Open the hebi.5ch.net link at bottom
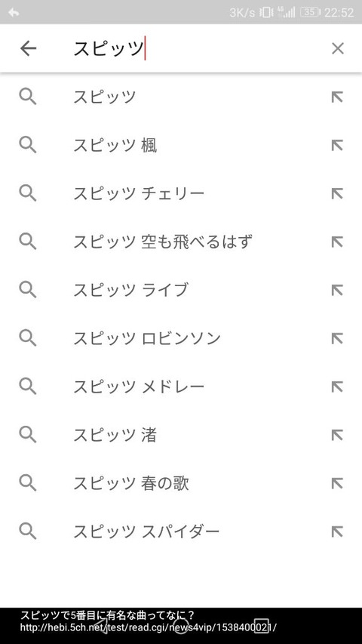 (149, 627)
